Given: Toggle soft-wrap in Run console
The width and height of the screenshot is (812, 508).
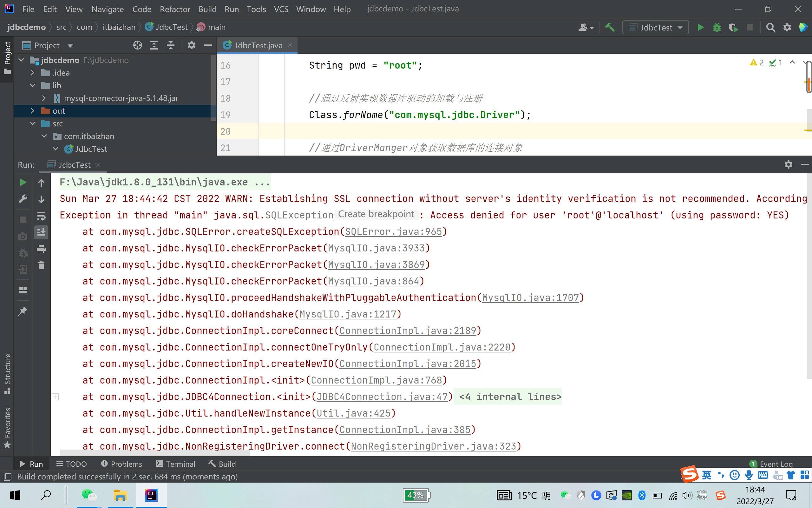Looking at the screenshot, I should tap(41, 216).
